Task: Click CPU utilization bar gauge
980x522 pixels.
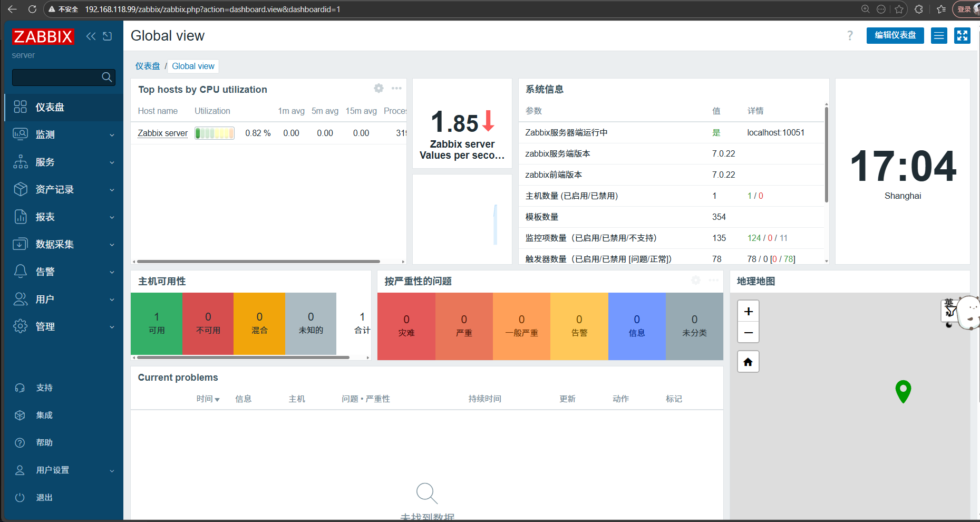Action: tap(215, 133)
